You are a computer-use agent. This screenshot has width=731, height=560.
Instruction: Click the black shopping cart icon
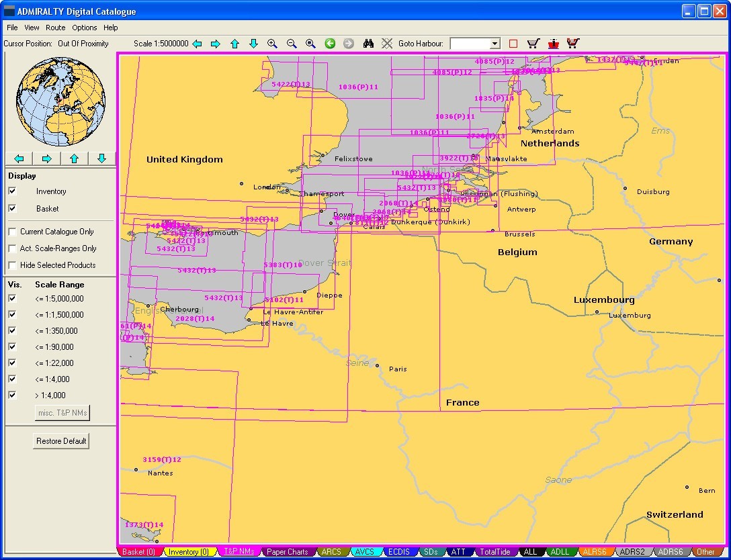tap(533, 44)
